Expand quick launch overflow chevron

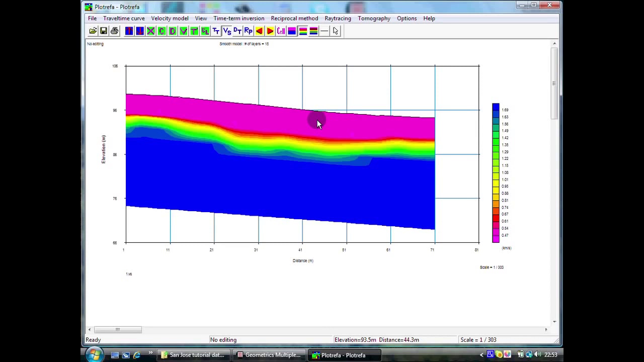click(150, 353)
